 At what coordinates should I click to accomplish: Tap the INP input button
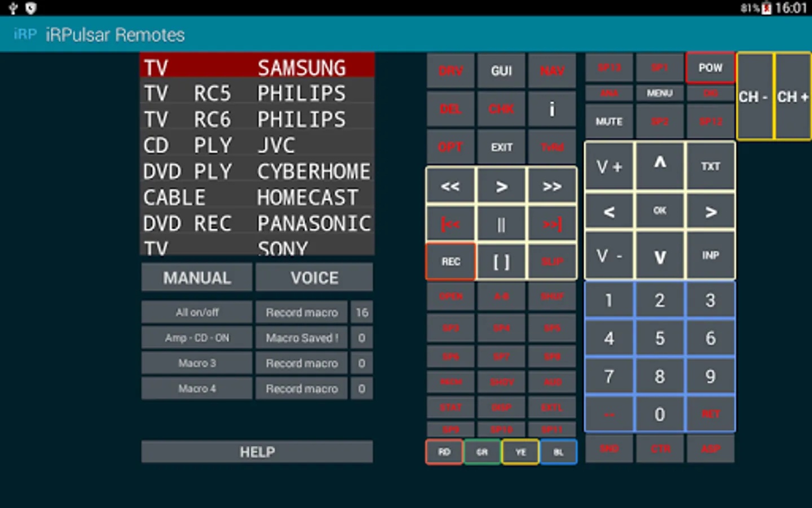click(x=710, y=256)
